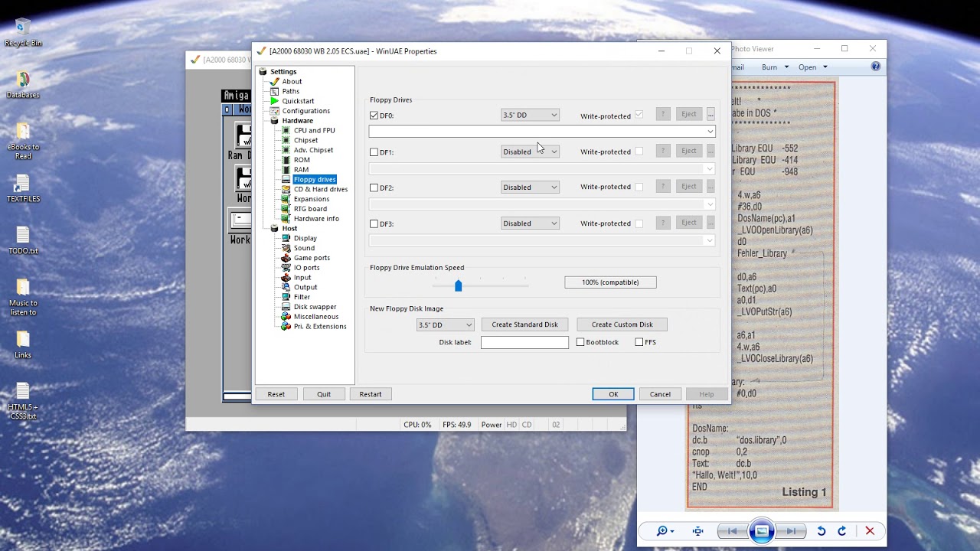Select IO ports in the tree
The height and width of the screenshot is (551, 980).
[x=306, y=268]
